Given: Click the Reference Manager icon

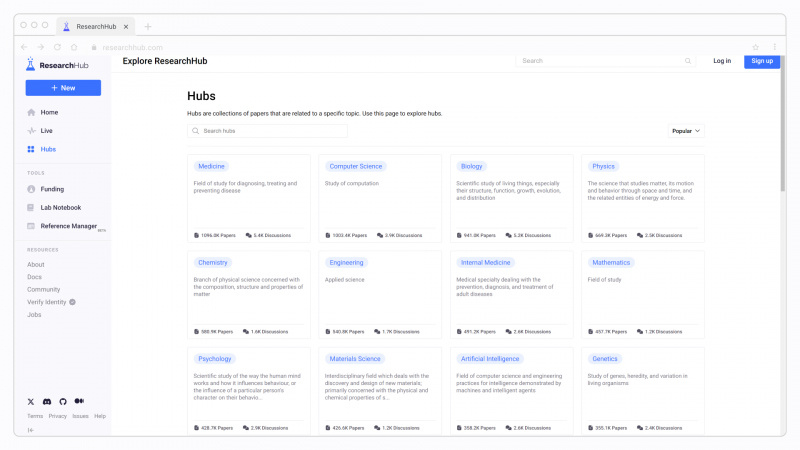Looking at the screenshot, I should (31, 226).
